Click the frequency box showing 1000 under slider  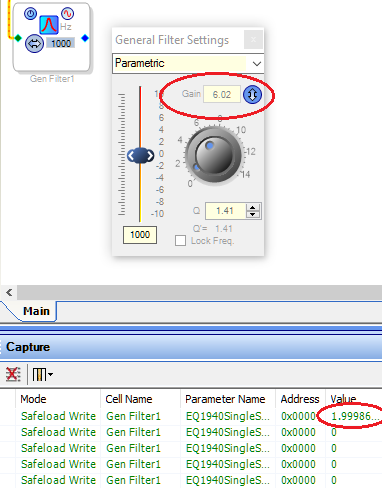tap(140, 235)
